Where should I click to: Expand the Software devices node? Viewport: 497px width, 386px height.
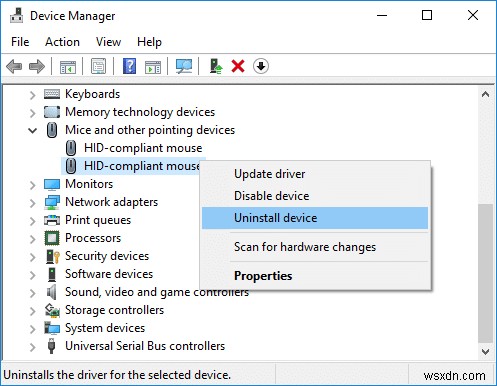pos(32,275)
